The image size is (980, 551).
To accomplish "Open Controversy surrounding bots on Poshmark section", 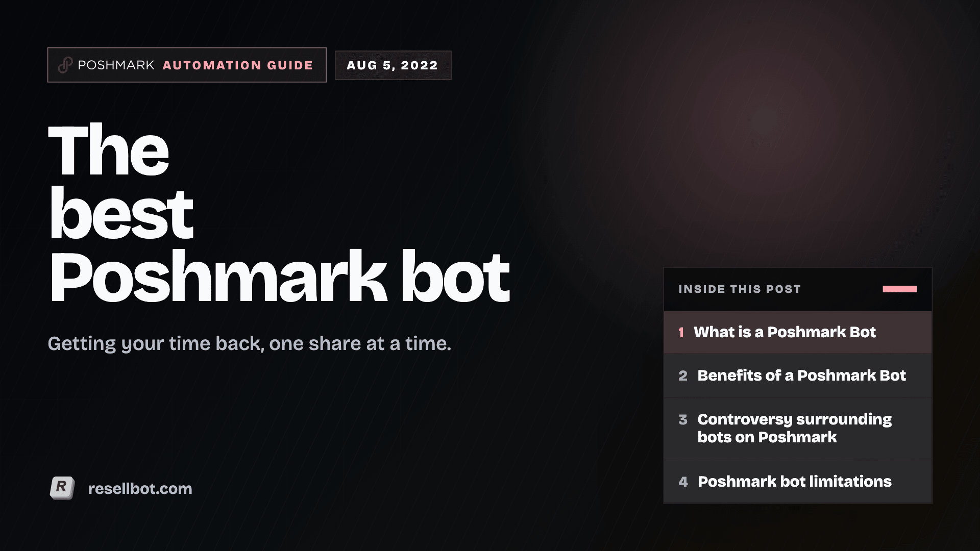I will [x=798, y=429].
